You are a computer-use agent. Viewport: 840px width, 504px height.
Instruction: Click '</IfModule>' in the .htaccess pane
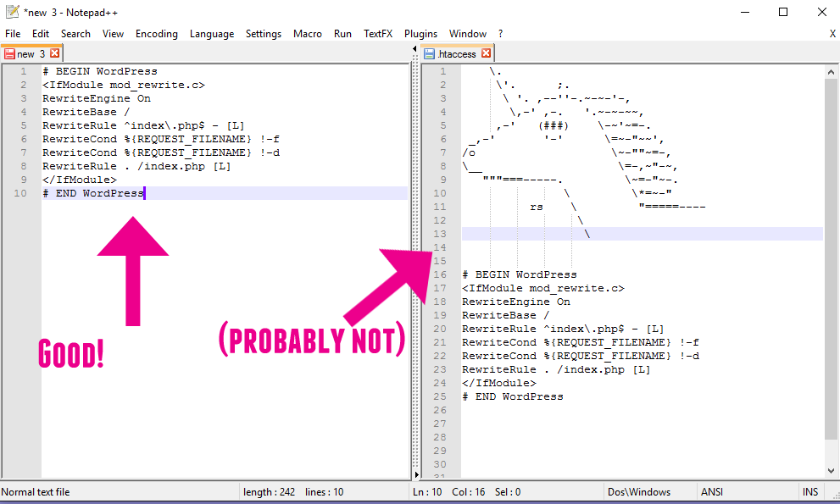(x=498, y=383)
